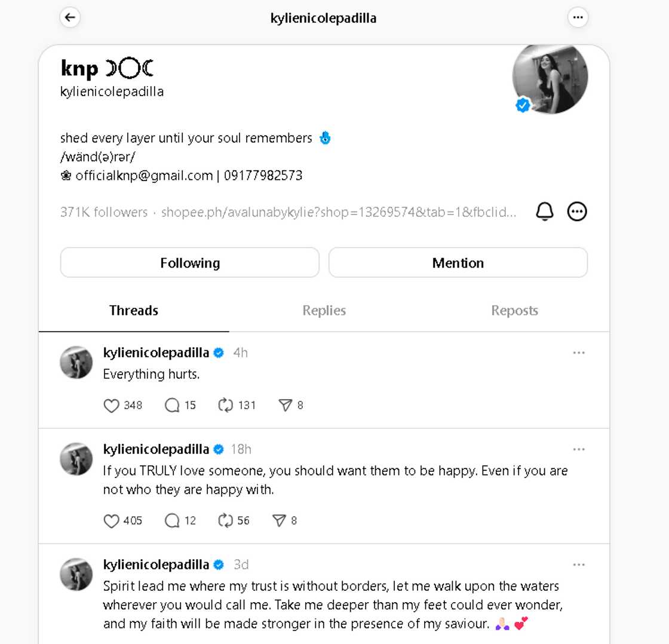Image resolution: width=669 pixels, height=644 pixels.
Task: Switch to the Replies tab
Action: tap(324, 310)
